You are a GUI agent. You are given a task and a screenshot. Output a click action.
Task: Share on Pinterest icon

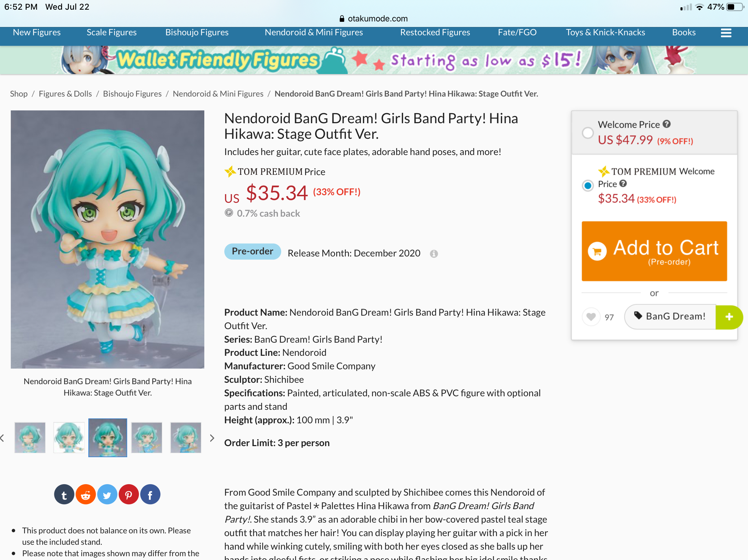(128, 494)
